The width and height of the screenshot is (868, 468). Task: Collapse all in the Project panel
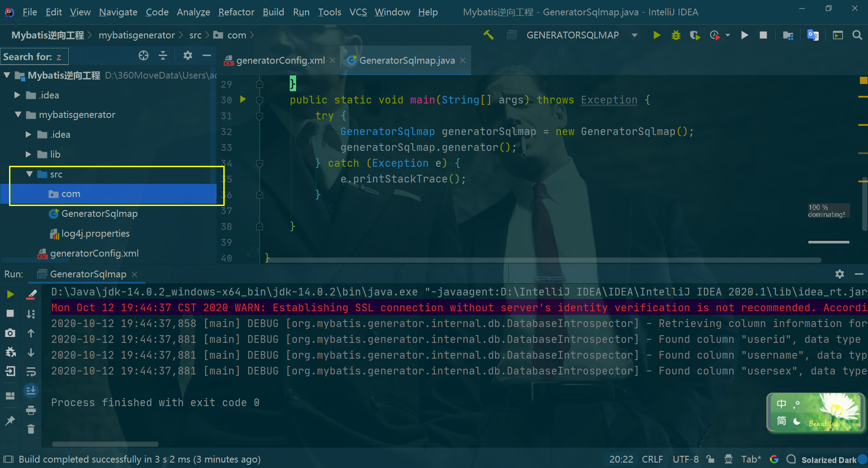[x=163, y=56]
